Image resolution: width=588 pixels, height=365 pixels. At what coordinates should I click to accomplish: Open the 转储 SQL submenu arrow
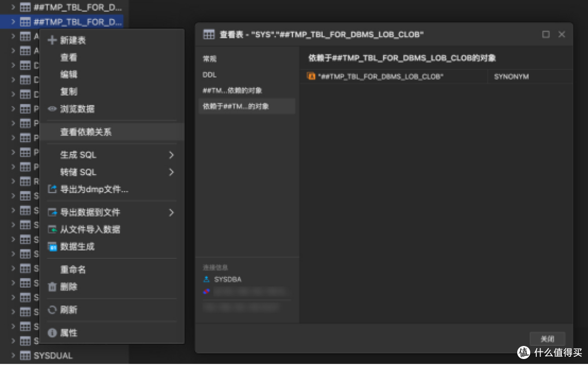[171, 172]
